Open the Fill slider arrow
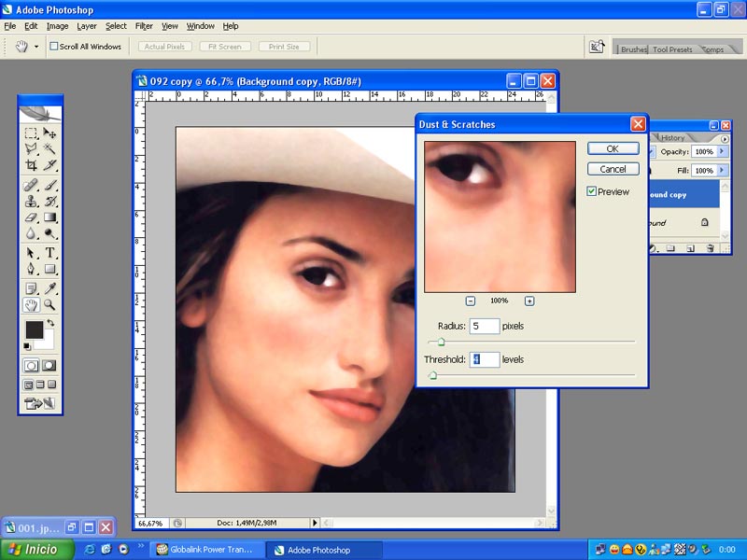747x560 pixels. coord(722,171)
